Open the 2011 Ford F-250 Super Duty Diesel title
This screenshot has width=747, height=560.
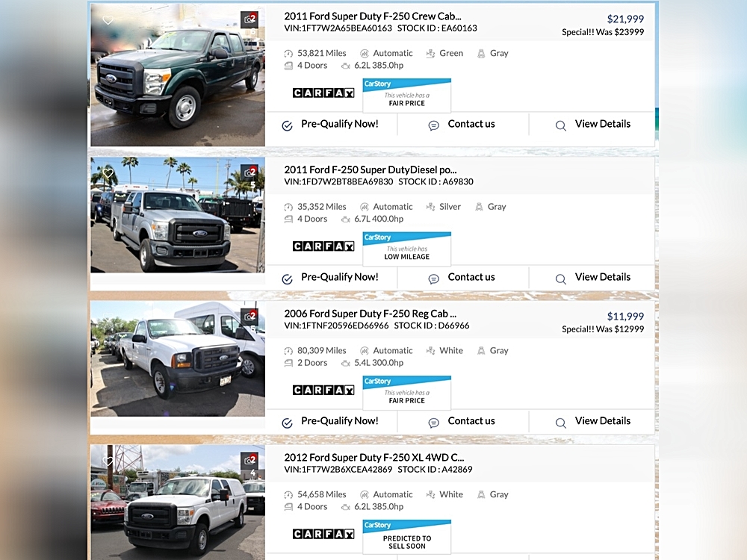[x=370, y=169]
